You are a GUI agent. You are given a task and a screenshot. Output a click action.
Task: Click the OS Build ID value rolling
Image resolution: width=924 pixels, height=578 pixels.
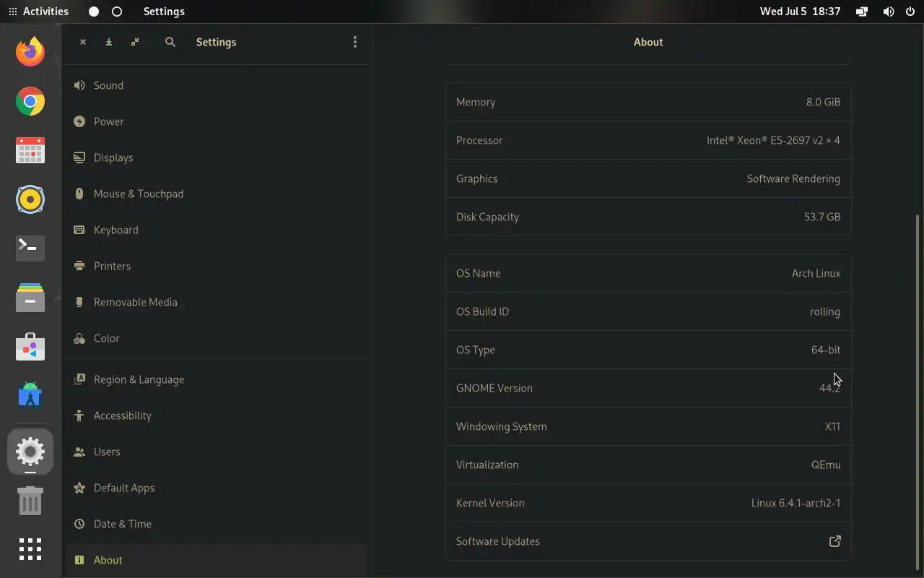(825, 311)
